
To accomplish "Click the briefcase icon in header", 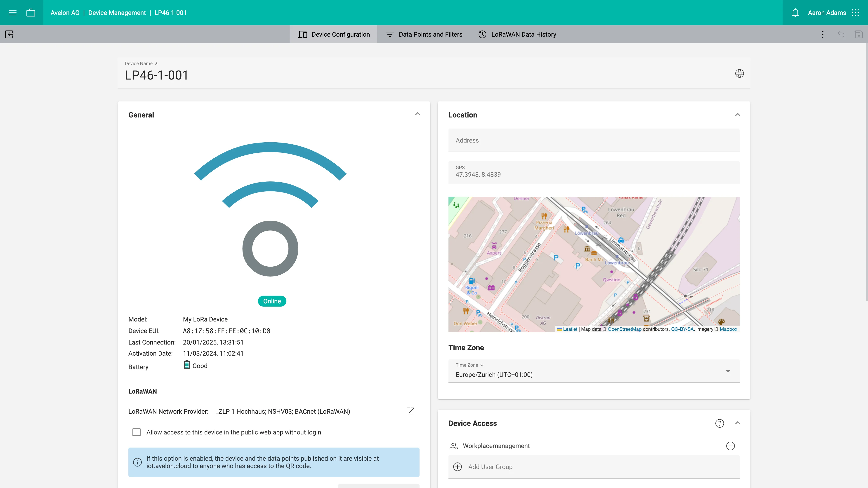I will pos(31,13).
